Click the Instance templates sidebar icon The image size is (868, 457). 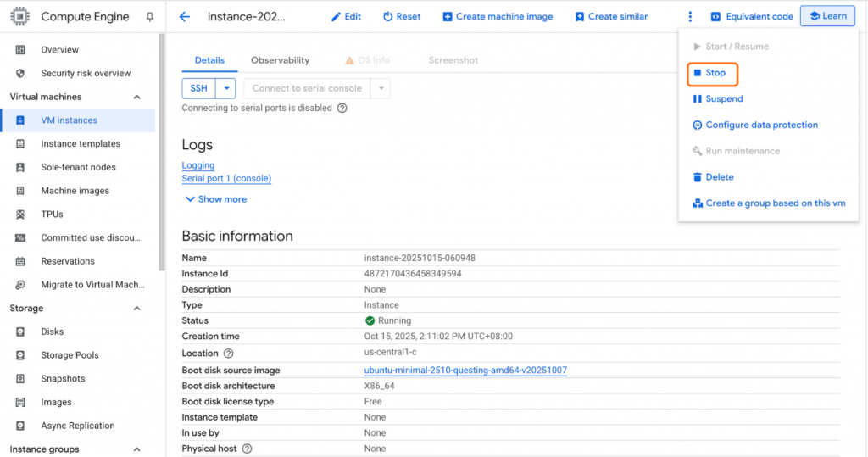20,143
